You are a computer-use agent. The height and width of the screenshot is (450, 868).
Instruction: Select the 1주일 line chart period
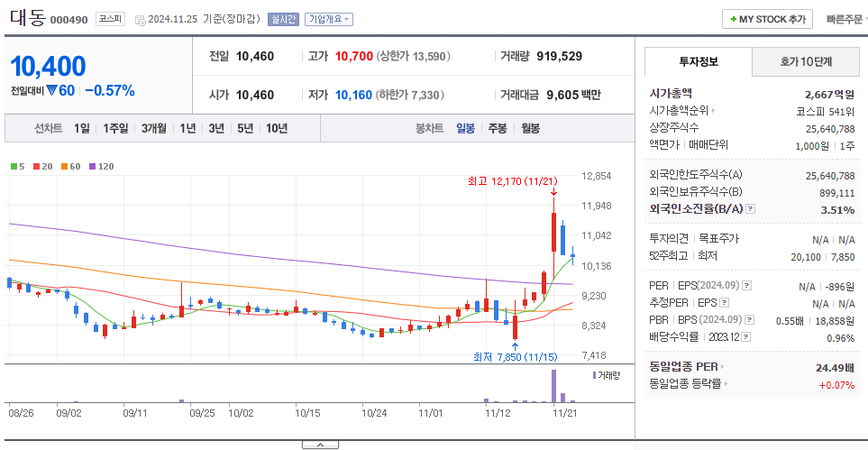tap(115, 129)
